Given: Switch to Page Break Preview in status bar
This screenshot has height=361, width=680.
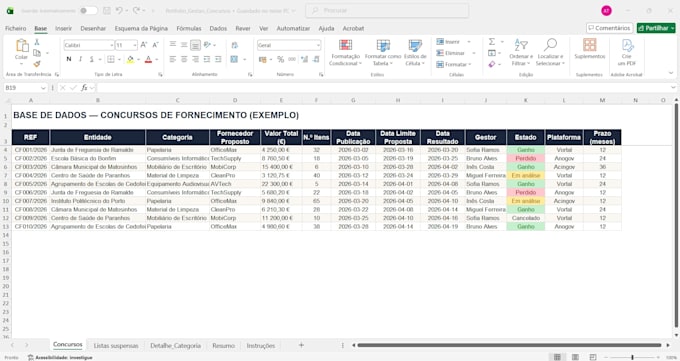Looking at the screenshot, I should tap(592, 357).
